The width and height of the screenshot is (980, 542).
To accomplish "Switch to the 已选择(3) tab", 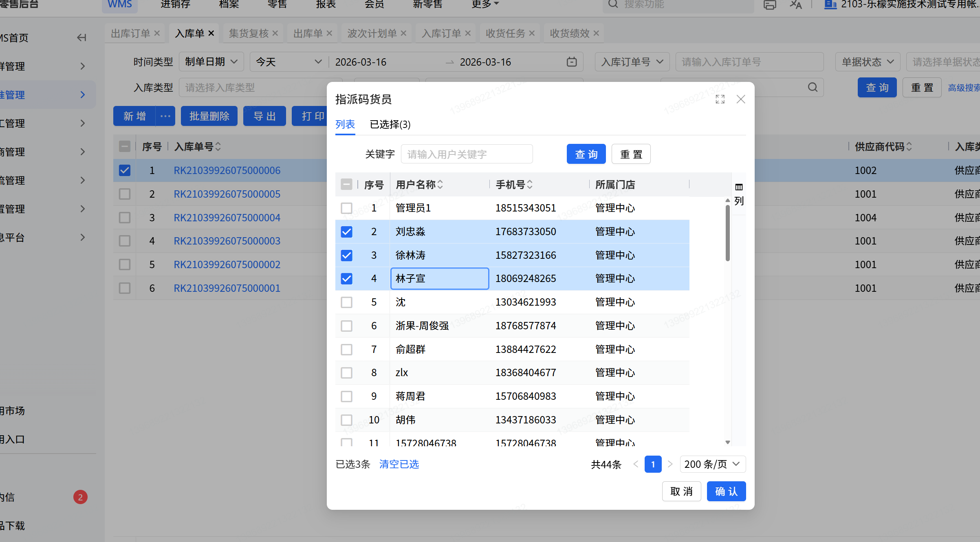I will [390, 124].
